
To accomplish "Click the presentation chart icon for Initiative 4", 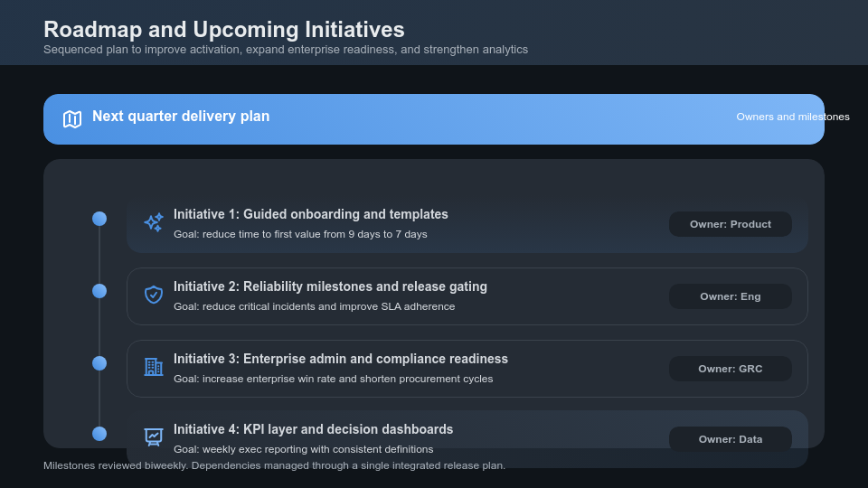I will (x=154, y=437).
